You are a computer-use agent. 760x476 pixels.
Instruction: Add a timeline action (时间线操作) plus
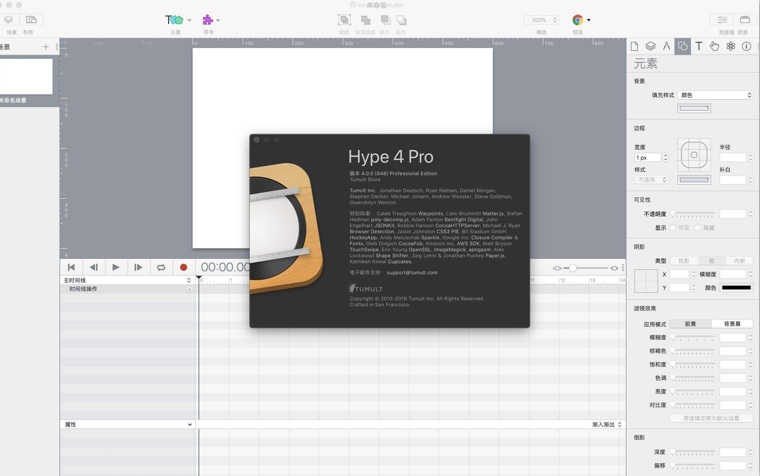click(x=190, y=289)
